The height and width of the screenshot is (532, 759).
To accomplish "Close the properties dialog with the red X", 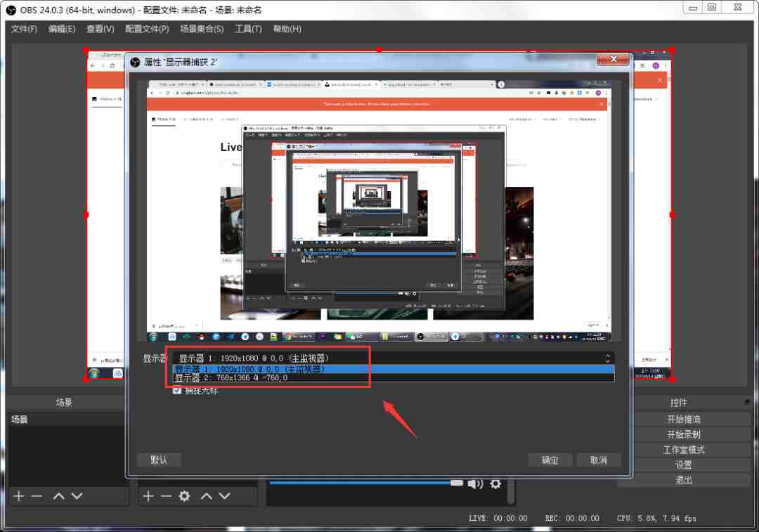I will [x=613, y=59].
